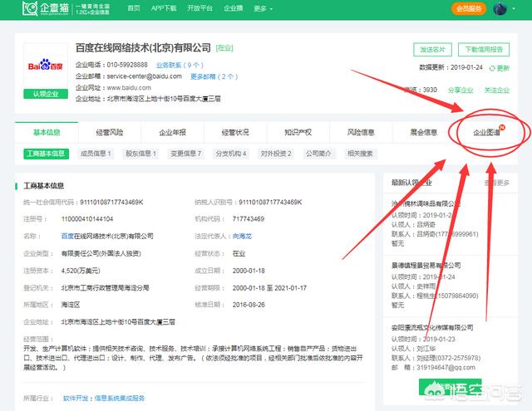532x411 pixels.
Task: Select the 公司简介 sub-tab
Action: point(318,154)
